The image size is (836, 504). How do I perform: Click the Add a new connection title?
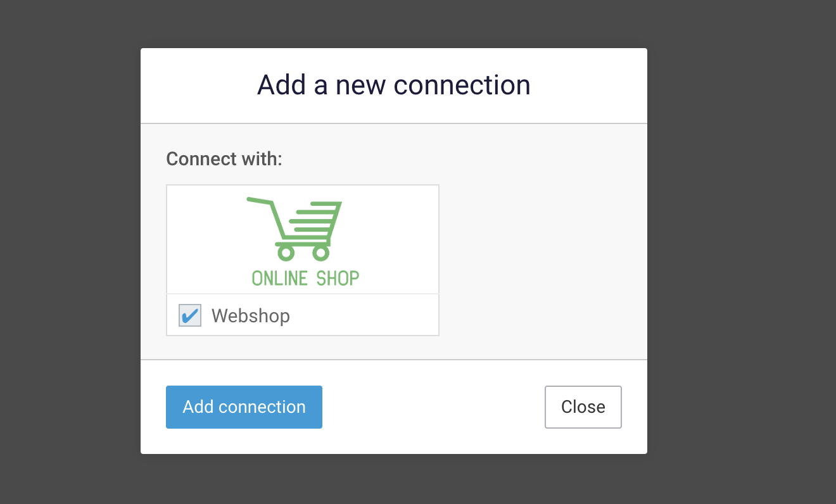pos(393,84)
